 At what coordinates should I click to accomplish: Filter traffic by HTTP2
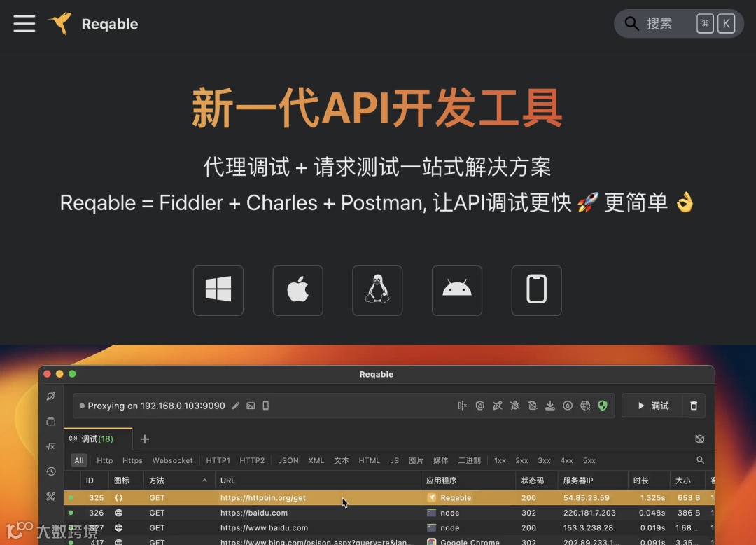coord(252,461)
